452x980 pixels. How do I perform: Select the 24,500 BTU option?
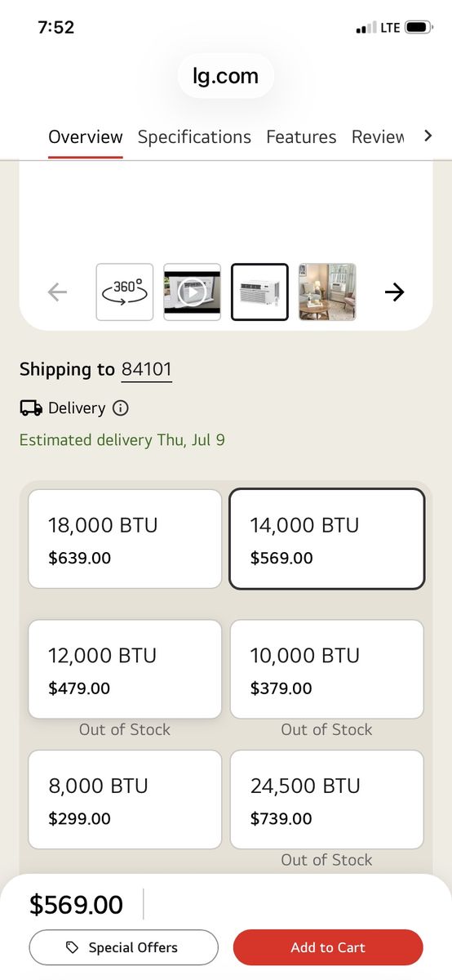click(327, 800)
